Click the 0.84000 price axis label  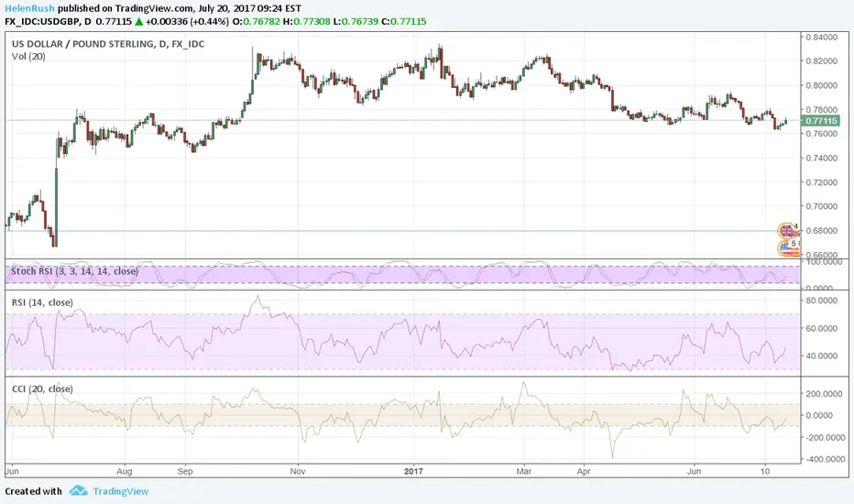click(821, 37)
